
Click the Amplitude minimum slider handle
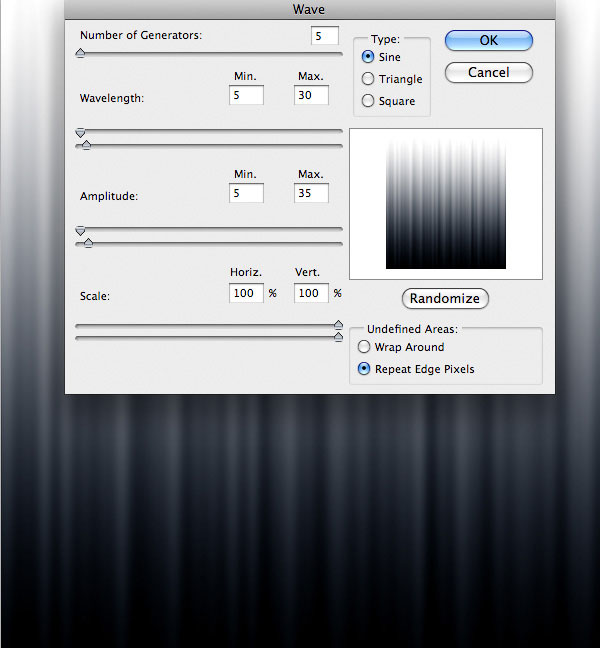tap(81, 231)
